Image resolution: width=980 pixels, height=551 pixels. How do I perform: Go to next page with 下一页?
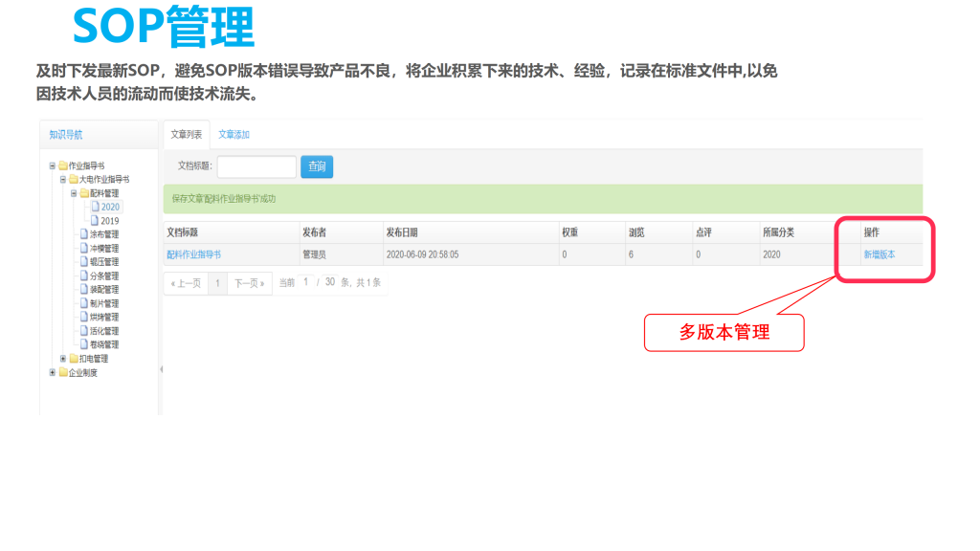(x=250, y=283)
